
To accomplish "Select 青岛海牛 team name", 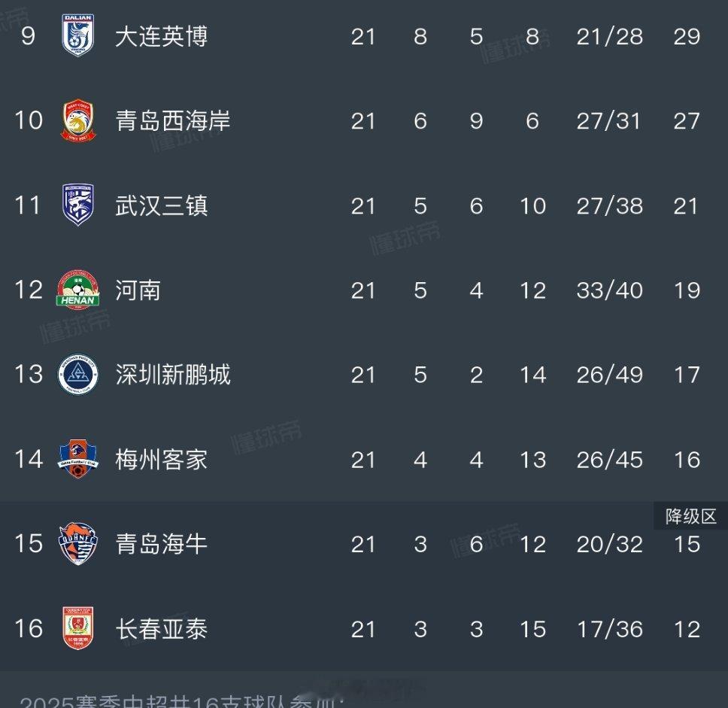I will [161, 544].
